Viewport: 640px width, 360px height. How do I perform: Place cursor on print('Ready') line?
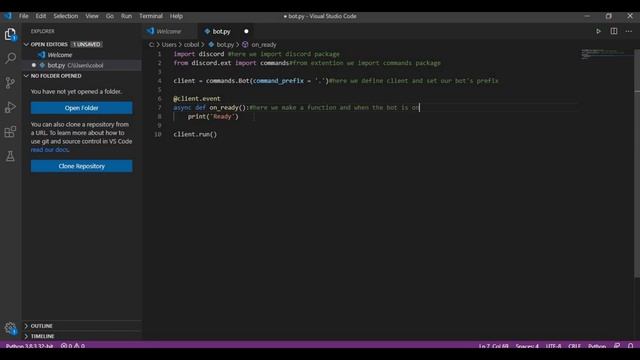pyautogui.click(x=213, y=117)
